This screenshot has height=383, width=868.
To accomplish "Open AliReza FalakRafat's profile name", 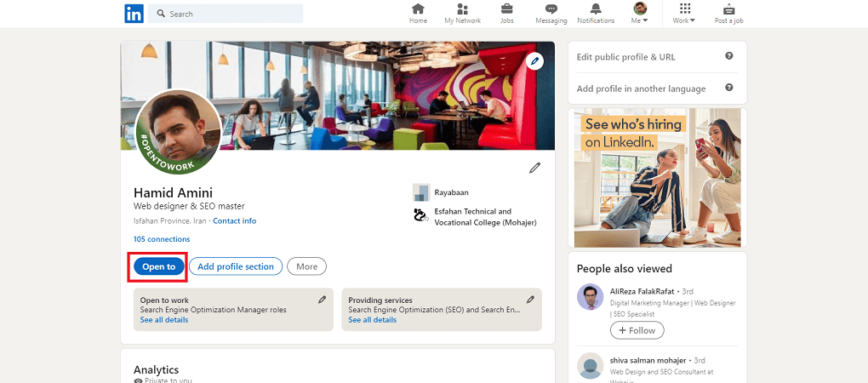I will (644, 291).
